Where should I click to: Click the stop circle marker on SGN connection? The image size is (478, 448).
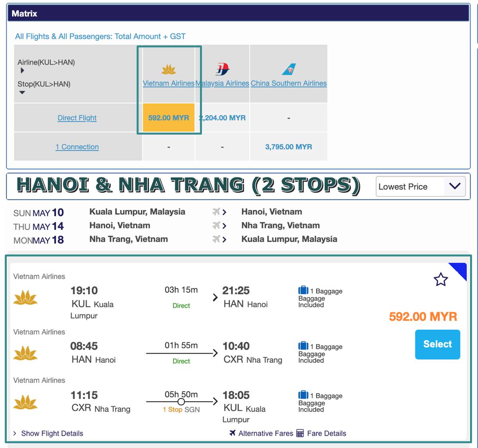click(x=181, y=401)
